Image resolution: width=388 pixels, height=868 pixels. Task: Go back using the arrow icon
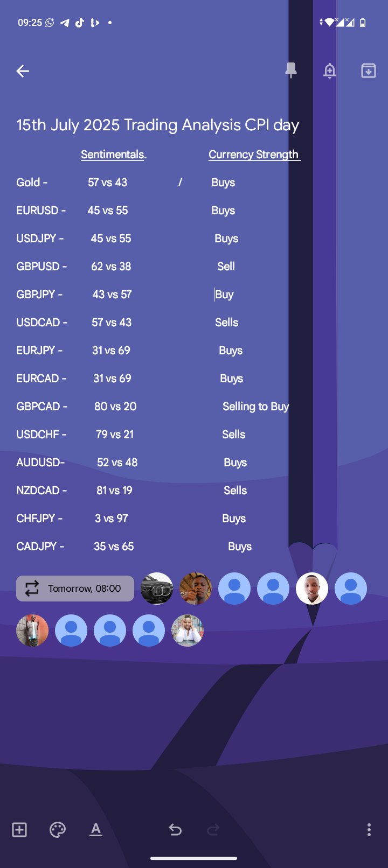click(x=23, y=71)
